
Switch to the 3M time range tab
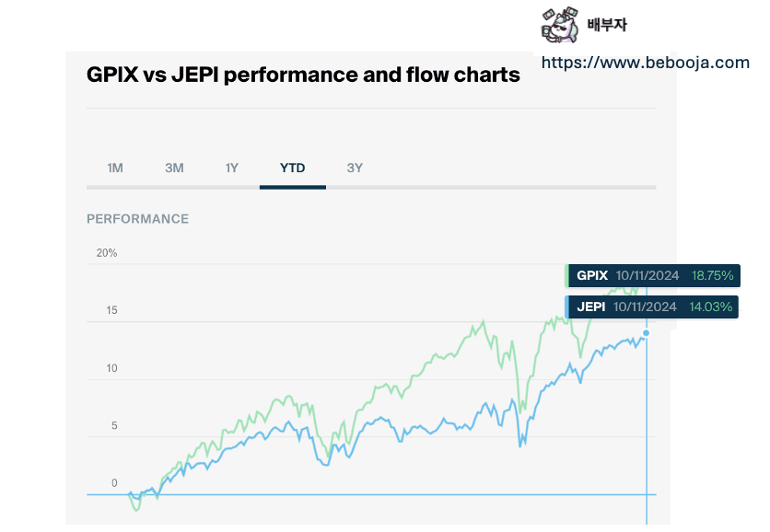coord(174,168)
